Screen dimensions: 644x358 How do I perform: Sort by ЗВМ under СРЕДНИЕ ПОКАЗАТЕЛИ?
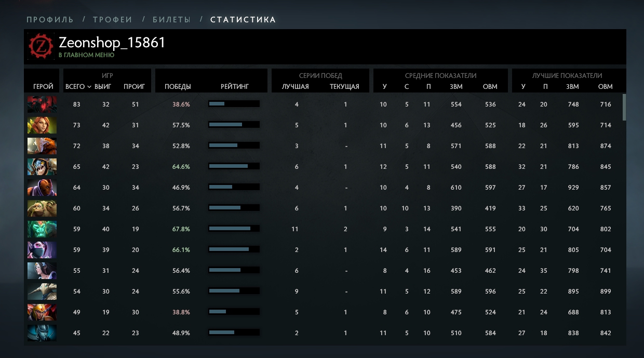coord(456,87)
